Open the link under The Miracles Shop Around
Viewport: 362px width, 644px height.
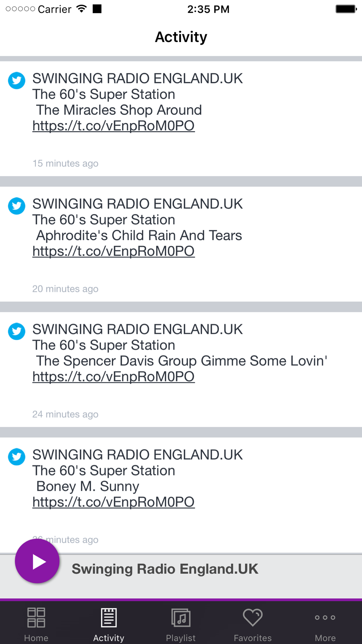point(114,126)
